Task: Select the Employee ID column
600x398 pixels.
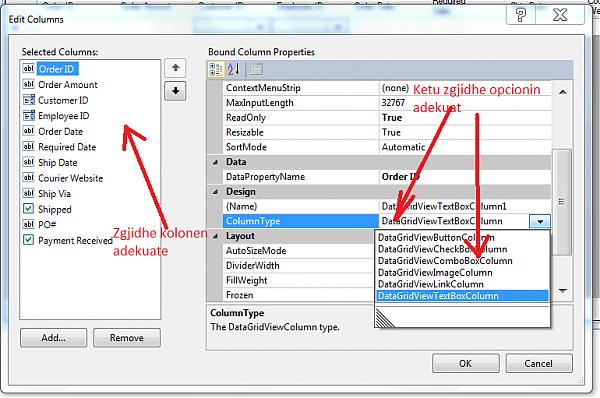Action: point(64,116)
